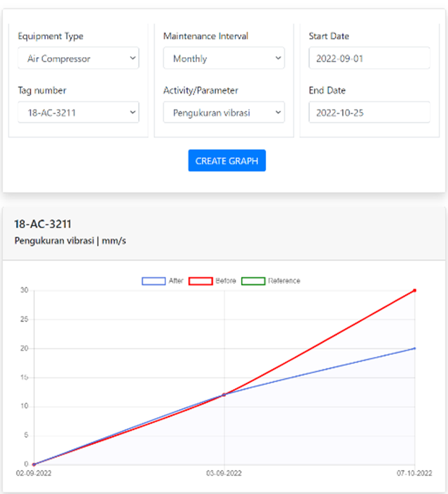The image size is (448, 494).
Task: Click the red Before legend color box
Action: click(x=200, y=281)
